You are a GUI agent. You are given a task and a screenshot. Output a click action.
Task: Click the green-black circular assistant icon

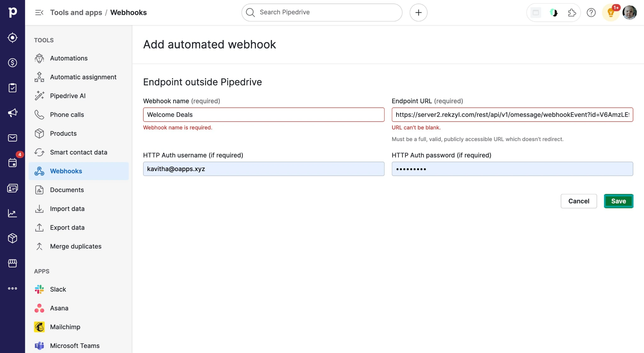pyautogui.click(x=554, y=13)
